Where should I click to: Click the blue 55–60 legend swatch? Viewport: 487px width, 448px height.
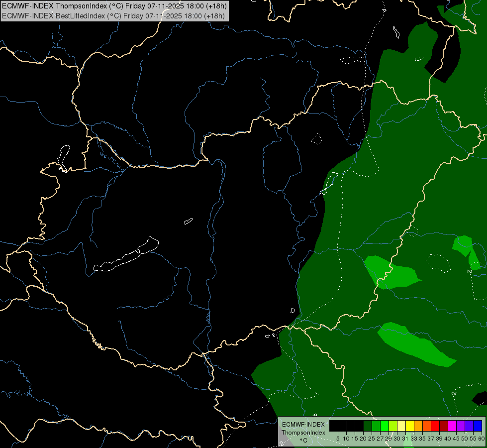point(478,426)
